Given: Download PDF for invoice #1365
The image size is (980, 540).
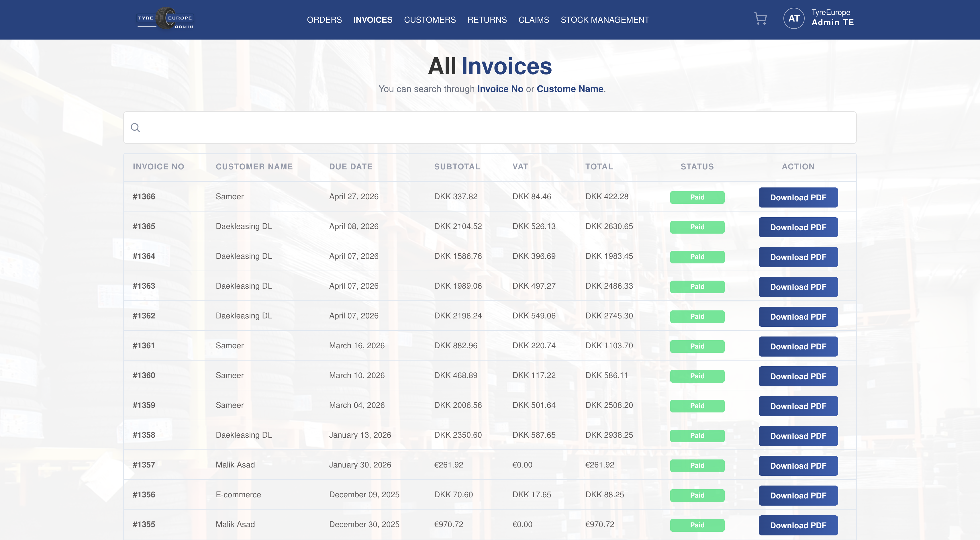Looking at the screenshot, I should 798,227.
